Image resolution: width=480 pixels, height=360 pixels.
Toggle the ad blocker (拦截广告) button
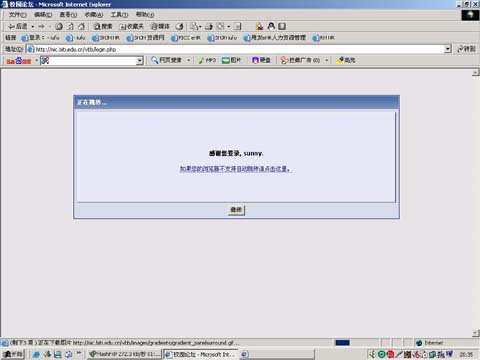(300, 60)
